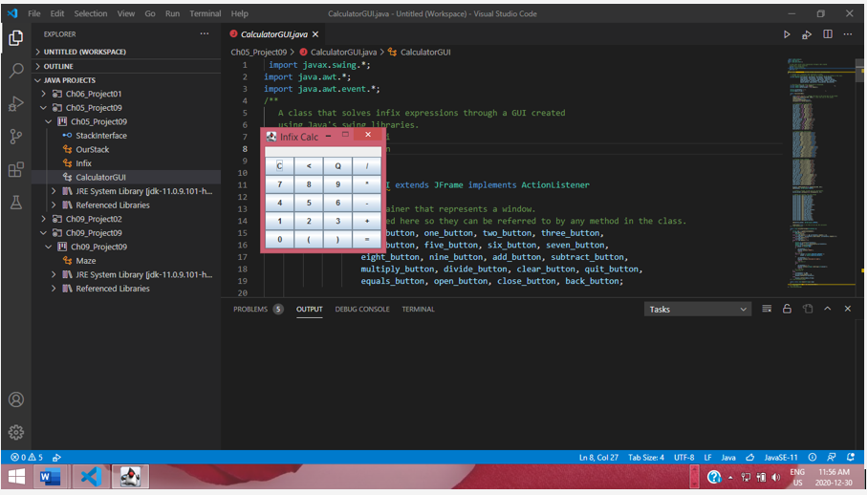This screenshot has width=868, height=495.
Task: Toggle output scroll lock icon
Action: [x=787, y=310]
